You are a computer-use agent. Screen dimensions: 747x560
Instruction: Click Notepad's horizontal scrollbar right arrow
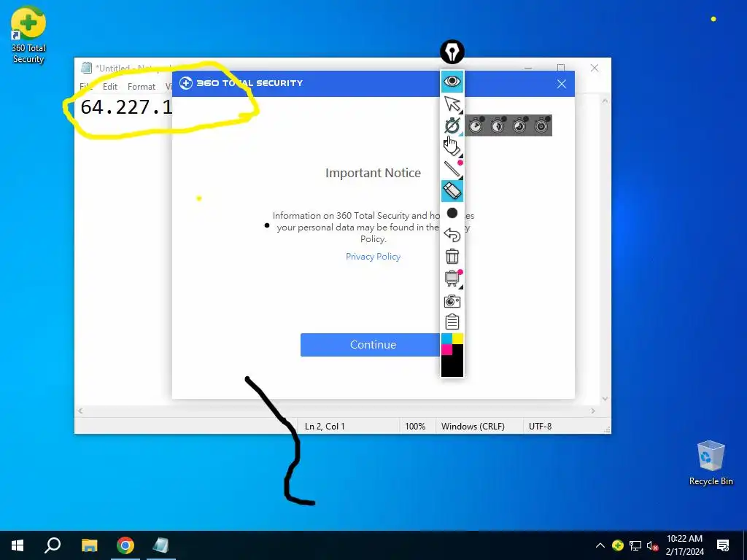point(593,411)
